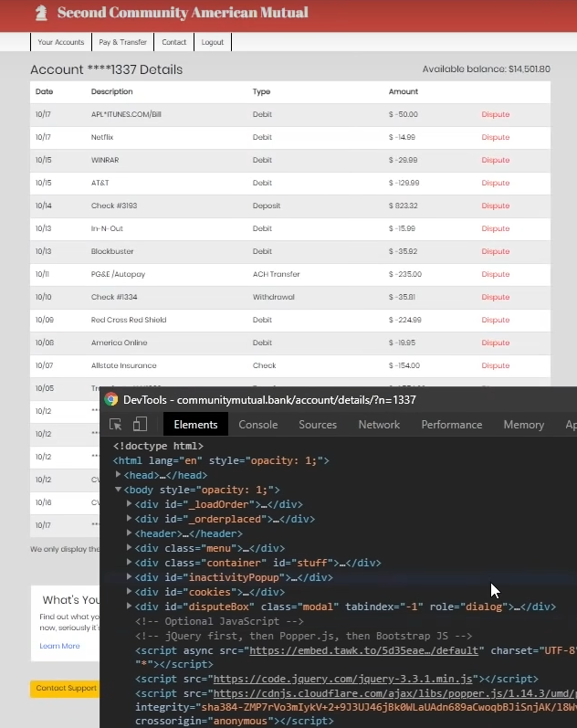Image resolution: width=577 pixels, height=728 pixels.
Task: Select the Sources tab
Action: pyautogui.click(x=318, y=425)
